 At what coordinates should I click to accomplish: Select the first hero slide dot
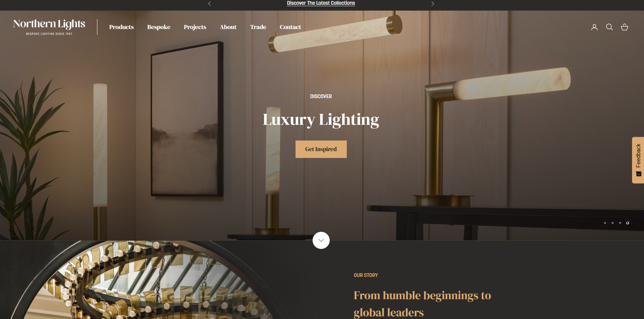605,223
